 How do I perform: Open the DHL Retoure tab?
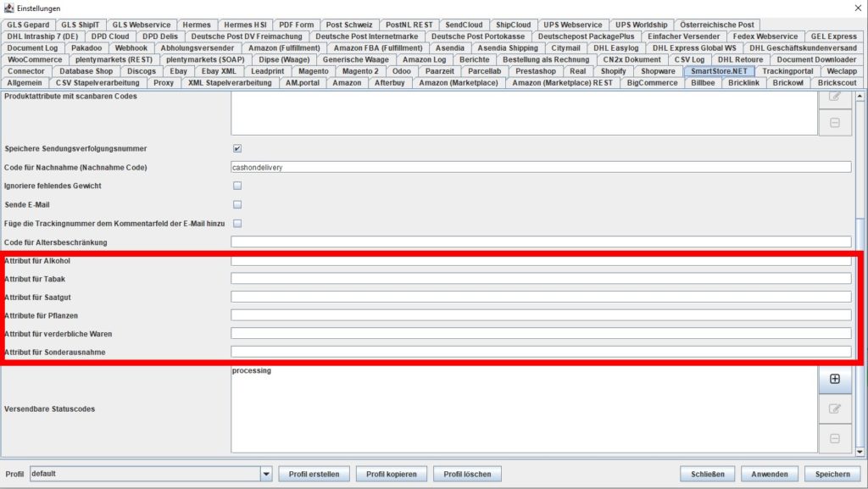[x=740, y=59]
